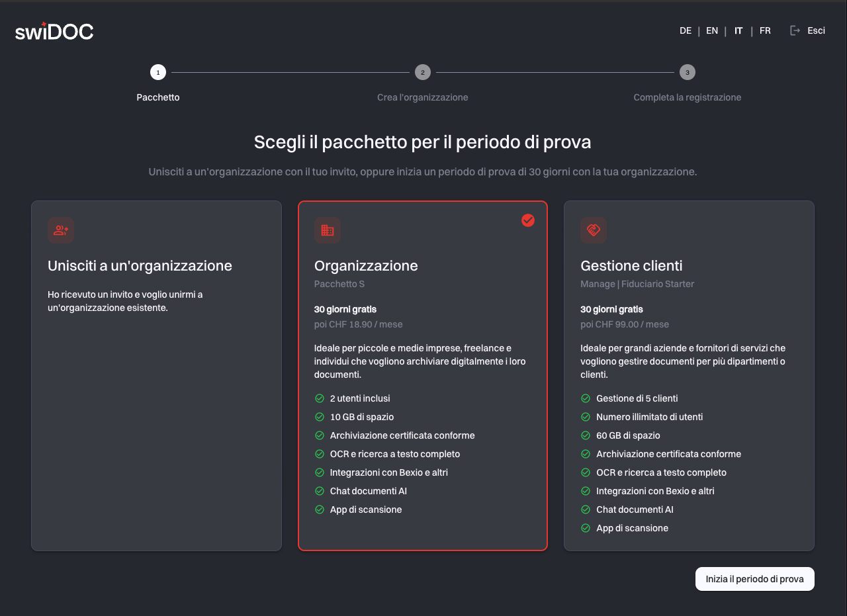Click 'Pacchetto S' subtitle text

(339, 284)
